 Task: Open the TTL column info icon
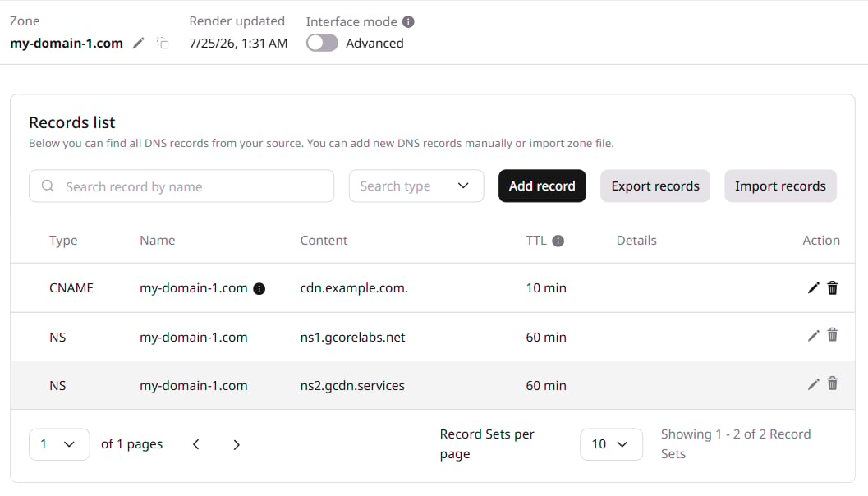558,241
